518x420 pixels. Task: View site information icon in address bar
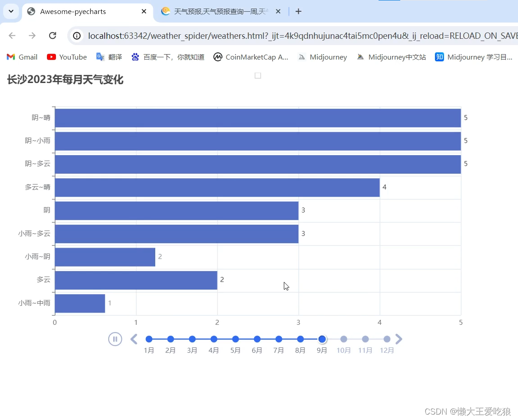(x=77, y=36)
